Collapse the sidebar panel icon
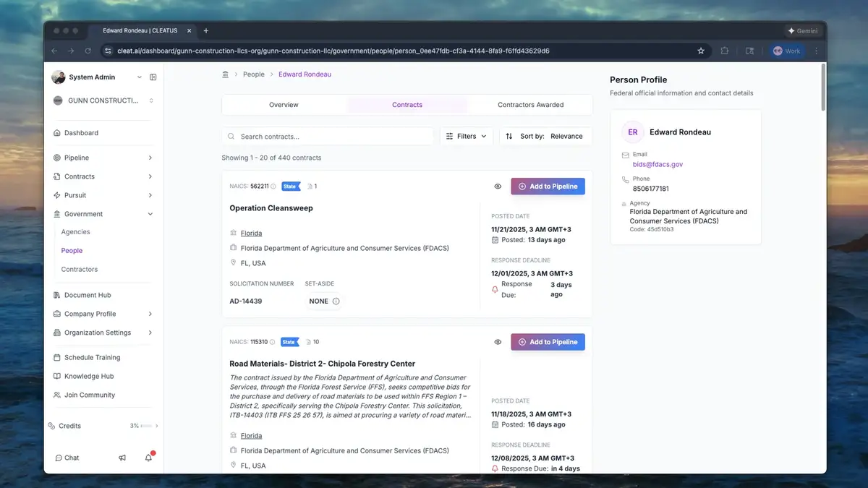Screen dimensions: 868x488 [x=153, y=77]
